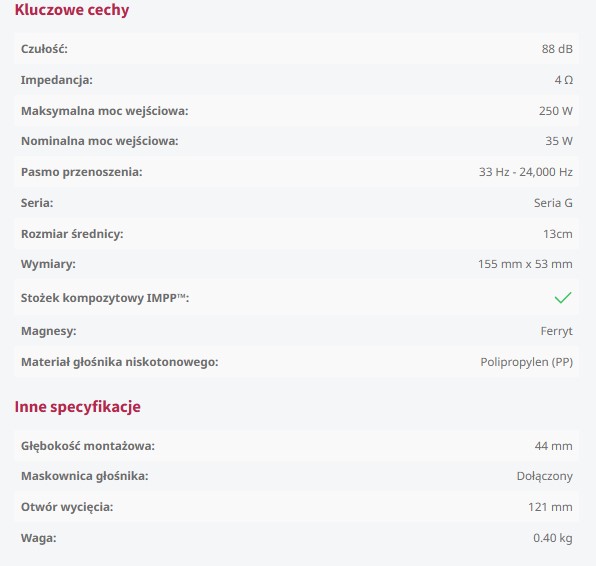This screenshot has height=566, width=596.
Task: Click Nominalna moc wejściowa label
Action: pos(100,141)
